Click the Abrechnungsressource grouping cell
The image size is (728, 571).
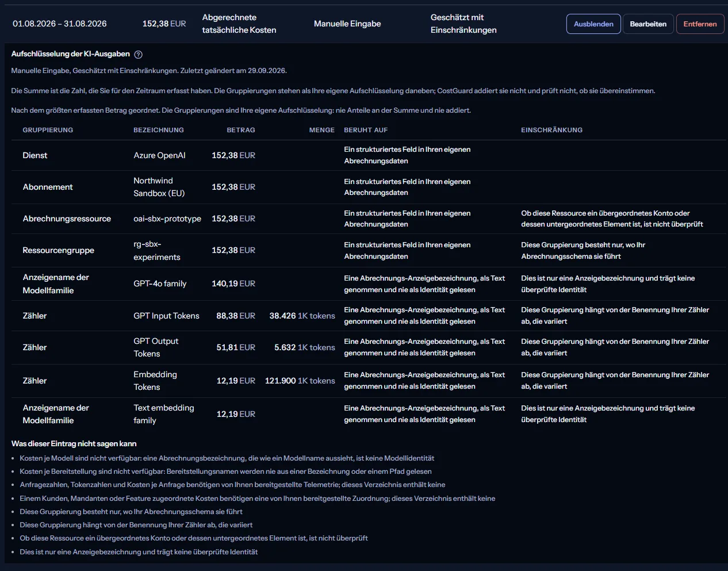(x=67, y=219)
